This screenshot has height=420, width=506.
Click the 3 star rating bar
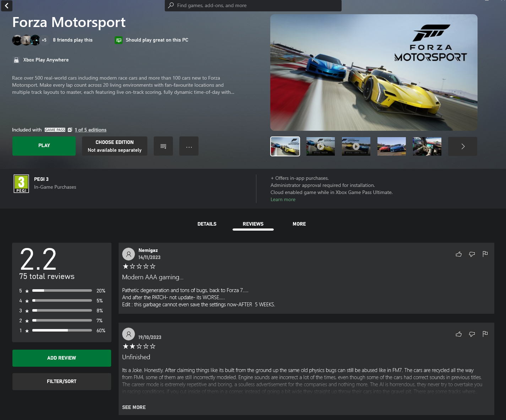tap(62, 311)
